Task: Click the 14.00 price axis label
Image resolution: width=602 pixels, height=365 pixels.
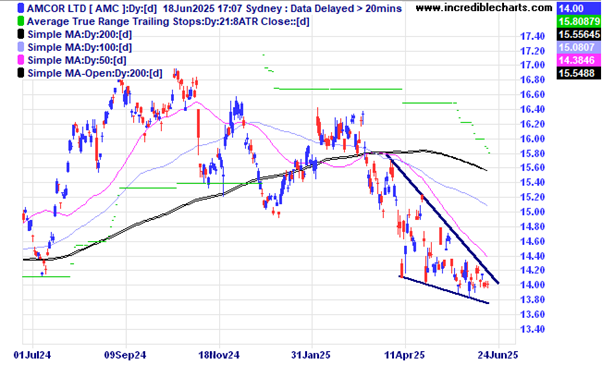Action: pos(532,285)
